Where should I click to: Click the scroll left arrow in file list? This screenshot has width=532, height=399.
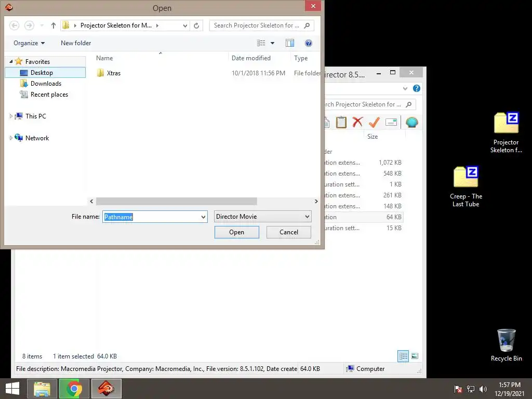[91, 201]
